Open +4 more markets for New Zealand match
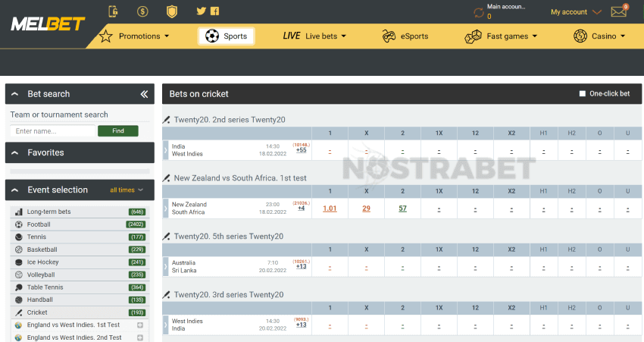Screen dimensions: 644x342 [301, 209]
